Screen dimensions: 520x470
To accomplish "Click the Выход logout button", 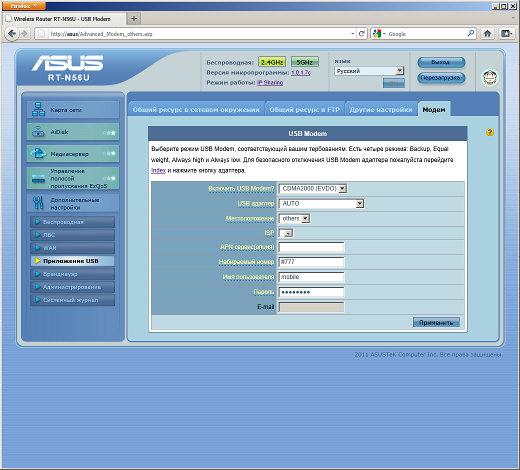I will pyautogui.click(x=441, y=62).
